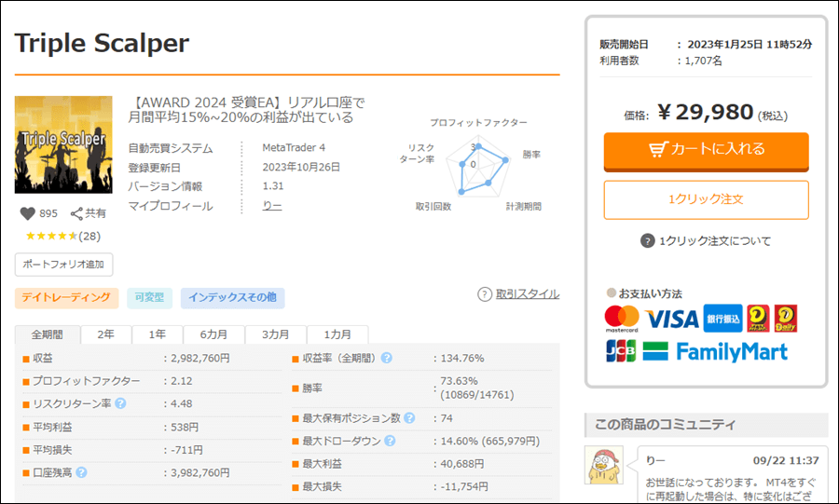Image resolution: width=839 pixels, height=504 pixels.
Task: Click the 収益率 value 134.76%
Action: coord(462,358)
